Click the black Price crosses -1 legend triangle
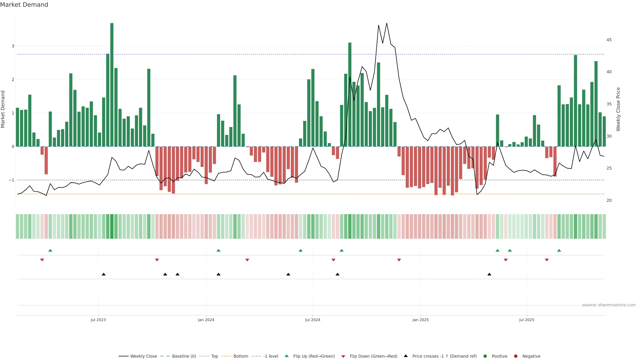The height and width of the screenshot is (362, 644). pos(406,356)
